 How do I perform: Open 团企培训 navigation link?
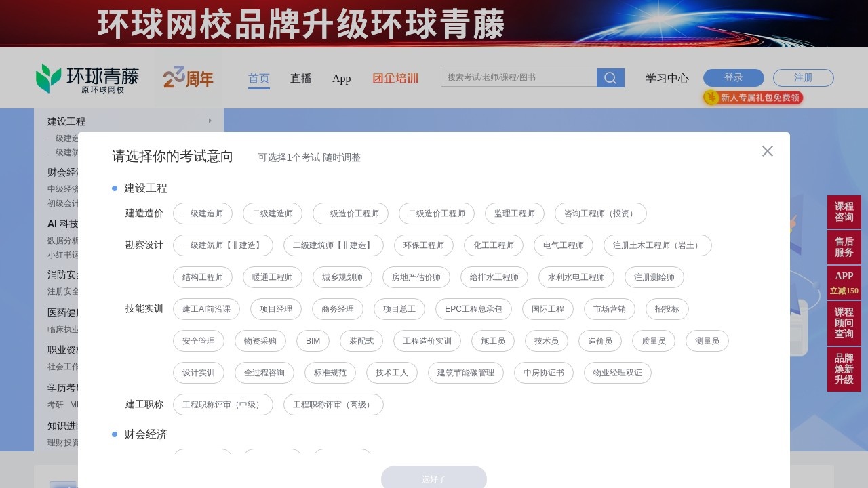click(x=395, y=79)
